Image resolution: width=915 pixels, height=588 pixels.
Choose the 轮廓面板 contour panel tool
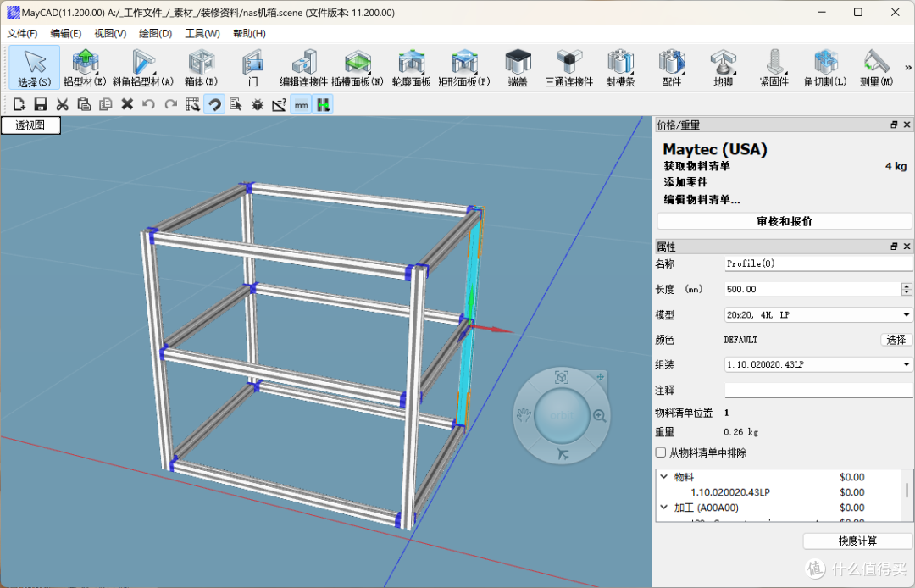[x=411, y=68]
